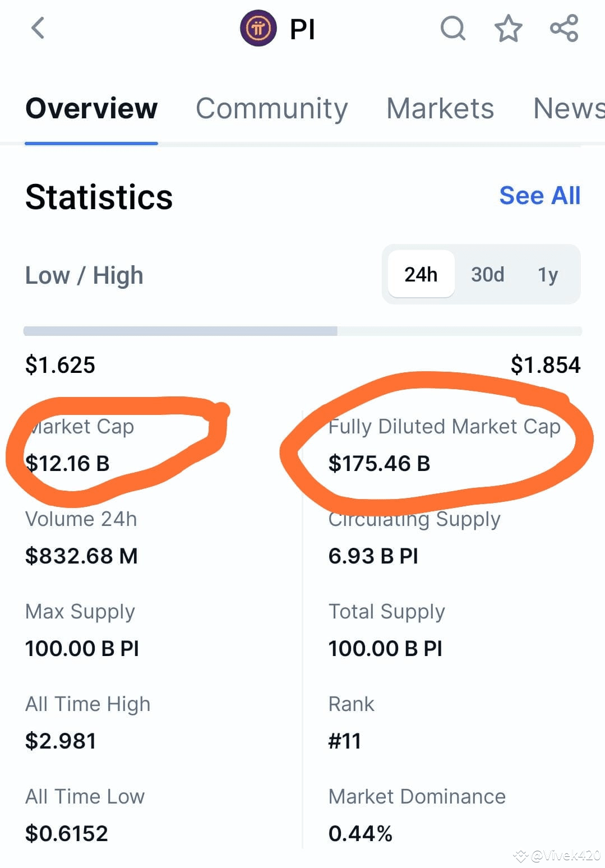This screenshot has width=605, height=868.
Task: Switch low/high range to 1y
Action: pyautogui.click(x=548, y=275)
